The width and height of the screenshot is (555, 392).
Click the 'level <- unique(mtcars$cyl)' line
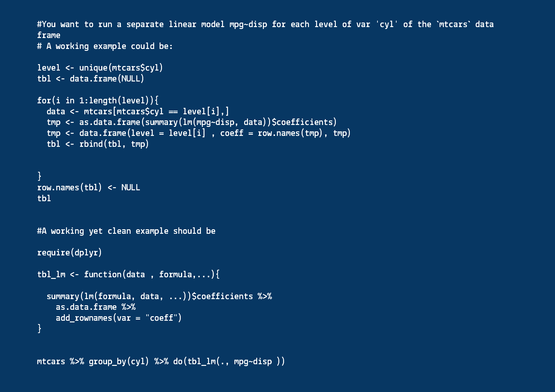pos(100,68)
